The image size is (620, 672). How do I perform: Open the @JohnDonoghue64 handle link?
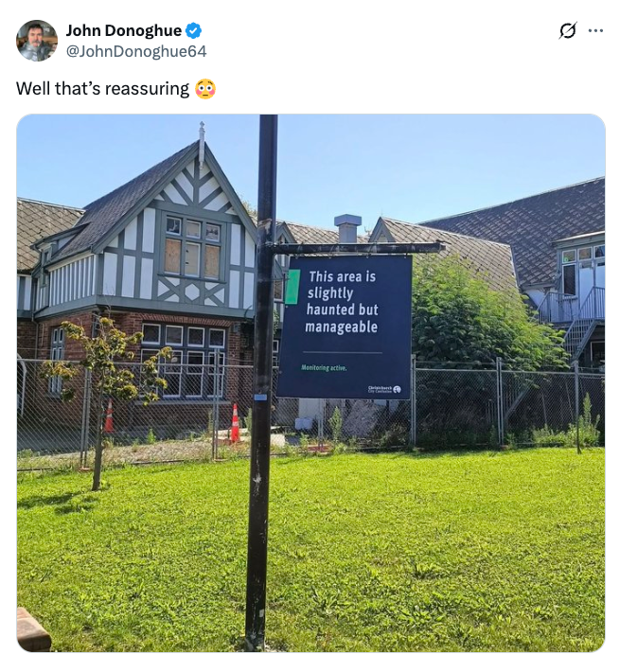(136, 51)
